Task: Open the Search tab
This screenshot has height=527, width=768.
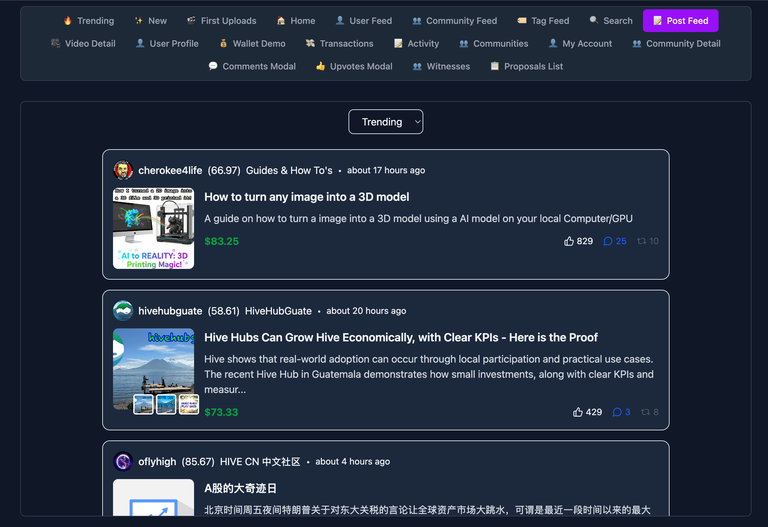Action: click(x=611, y=21)
